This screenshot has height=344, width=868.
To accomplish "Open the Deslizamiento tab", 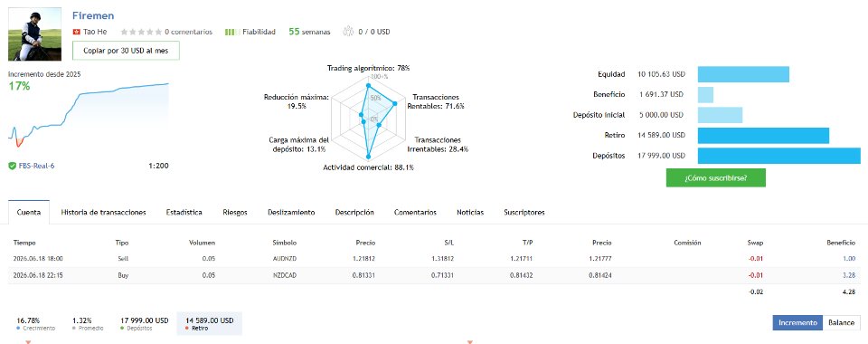I will 291,212.
